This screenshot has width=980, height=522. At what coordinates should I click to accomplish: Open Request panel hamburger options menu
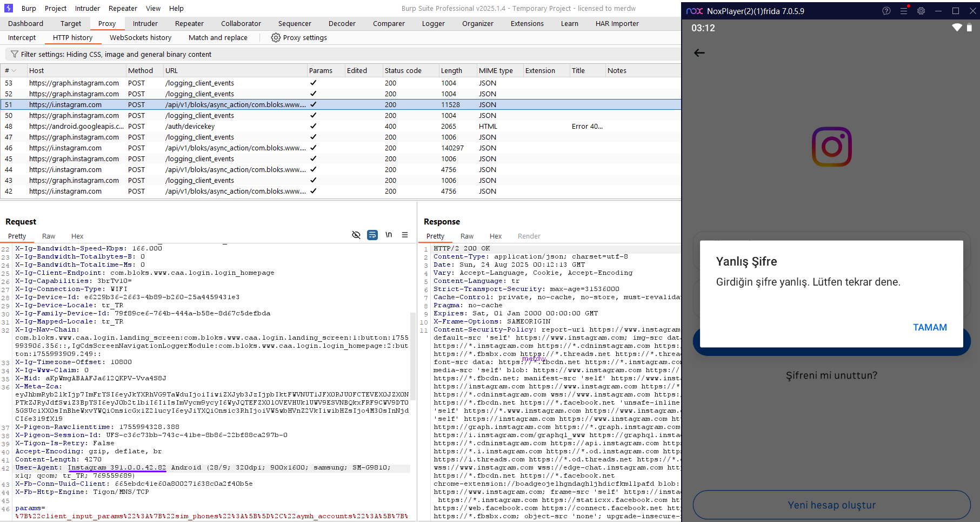405,235
